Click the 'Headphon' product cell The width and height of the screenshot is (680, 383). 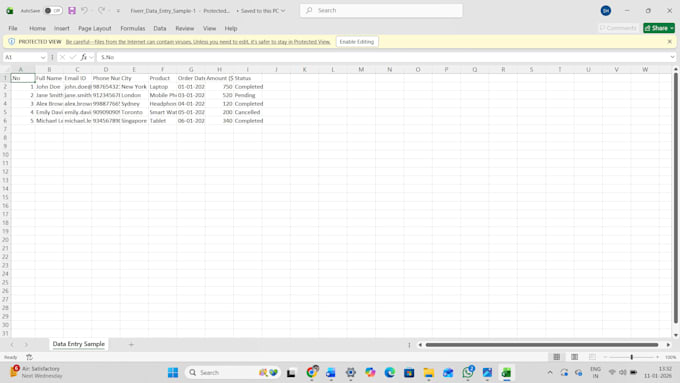pyautogui.click(x=163, y=104)
